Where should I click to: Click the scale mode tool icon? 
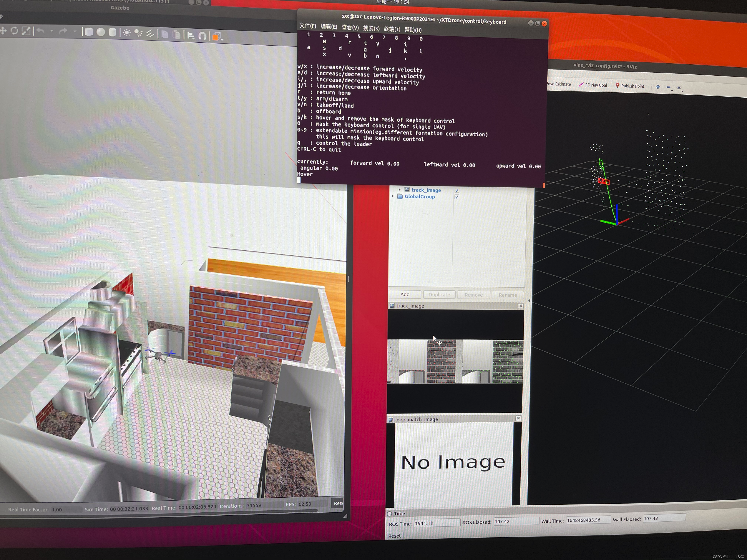26,31
